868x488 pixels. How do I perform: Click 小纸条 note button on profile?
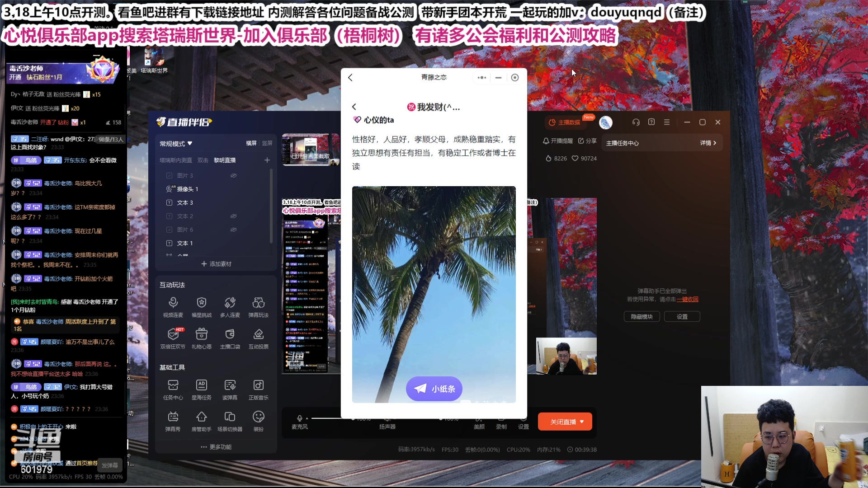[434, 389]
